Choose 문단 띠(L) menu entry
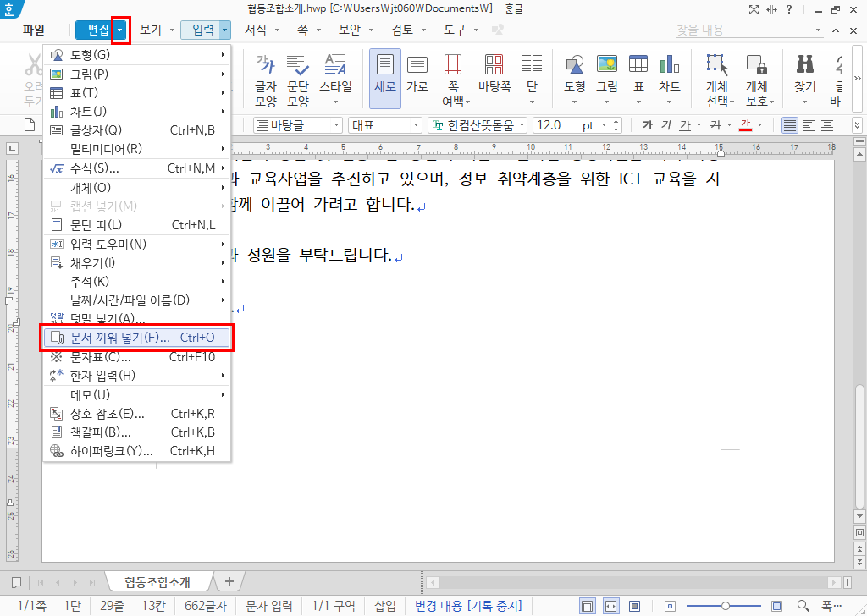Screen dimensions: 867x616 pos(136,225)
